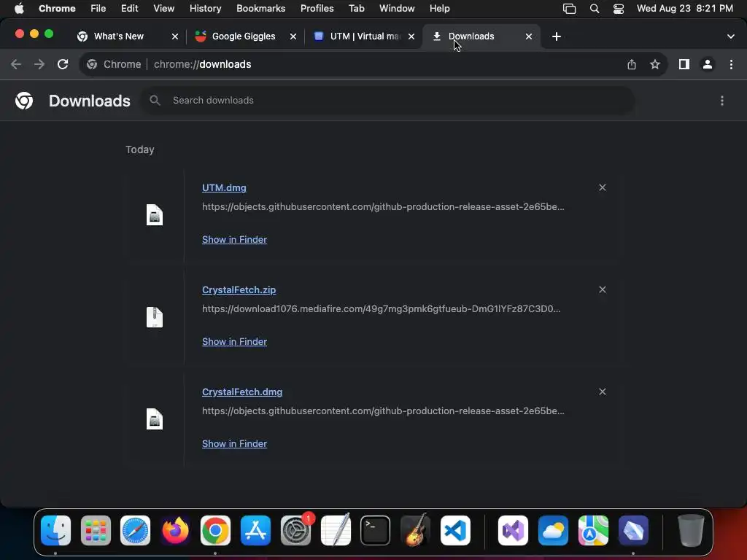Open the Downloads page more actions menu

click(722, 101)
